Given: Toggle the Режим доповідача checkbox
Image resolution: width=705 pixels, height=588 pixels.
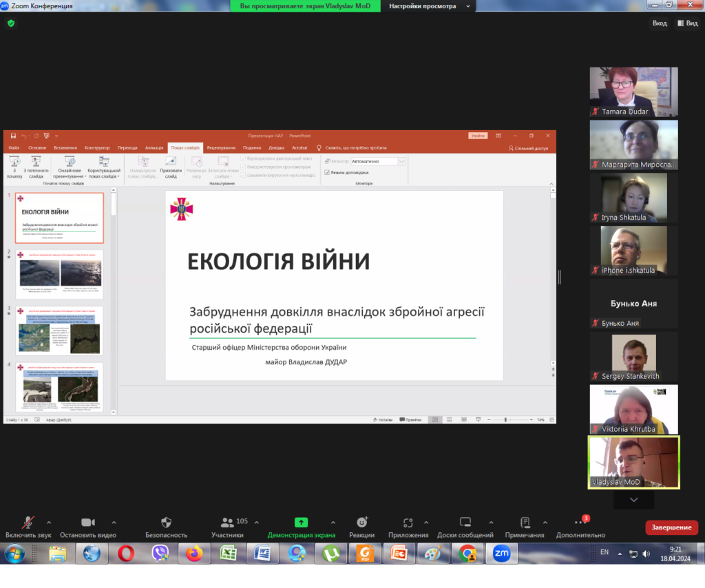Looking at the screenshot, I should (327, 172).
